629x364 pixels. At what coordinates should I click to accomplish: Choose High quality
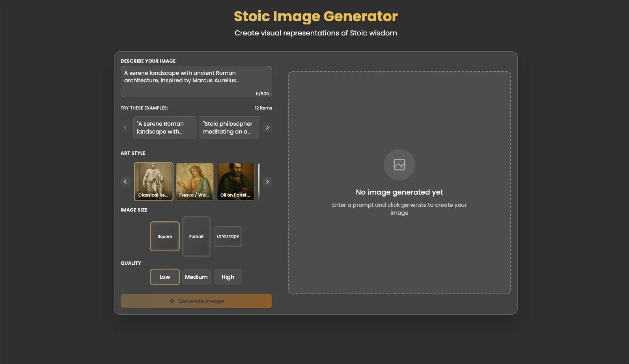(228, 277)
